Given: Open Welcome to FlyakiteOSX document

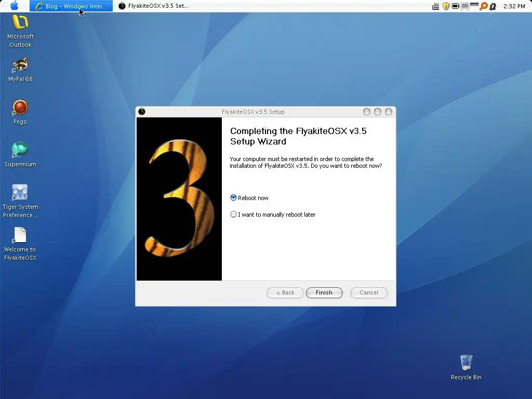Looking at the screenshot, I should [20, 244].
